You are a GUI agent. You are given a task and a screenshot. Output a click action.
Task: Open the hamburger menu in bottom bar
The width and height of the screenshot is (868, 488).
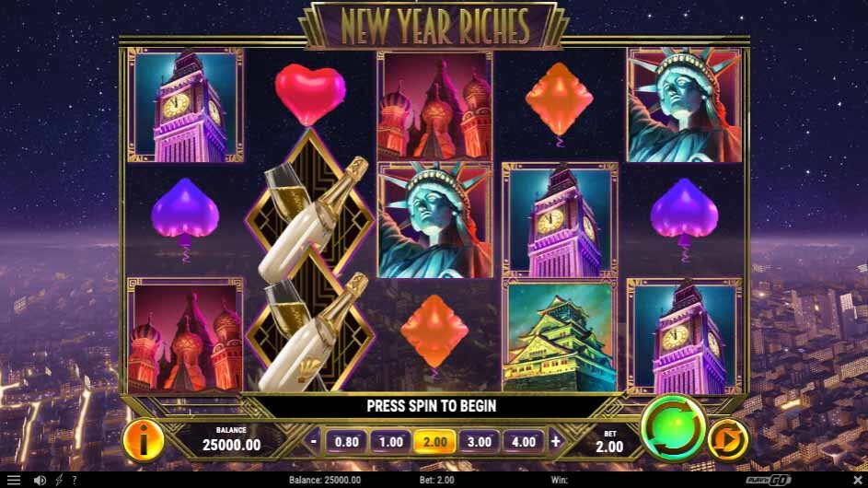point(13,481)
